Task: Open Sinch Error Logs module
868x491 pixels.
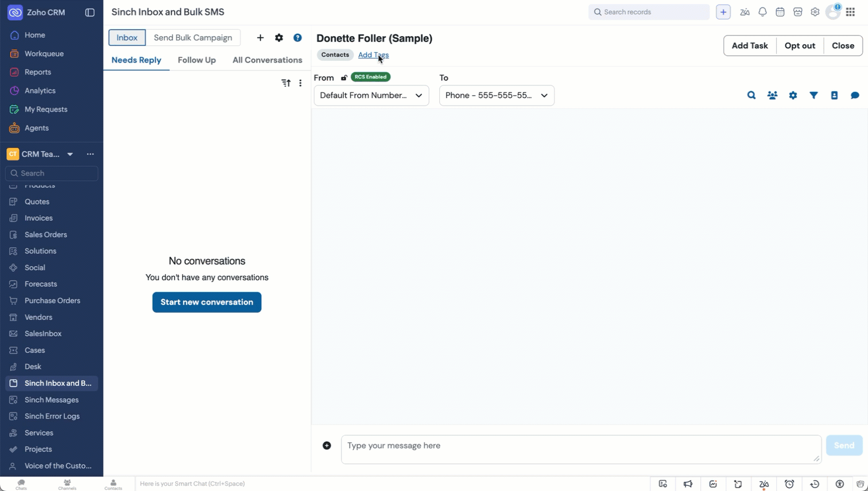Action: tap(52, 416)
